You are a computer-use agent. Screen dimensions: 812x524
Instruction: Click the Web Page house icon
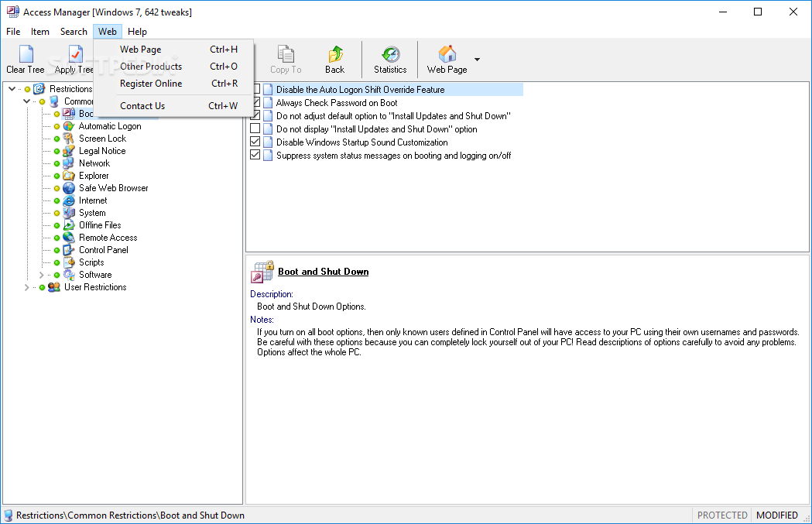point(447,54)
